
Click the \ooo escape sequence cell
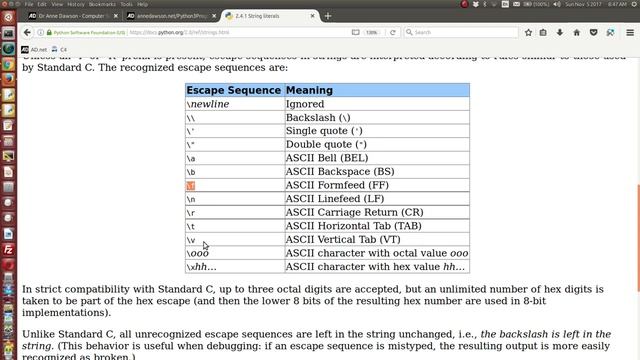pos(235,253)
